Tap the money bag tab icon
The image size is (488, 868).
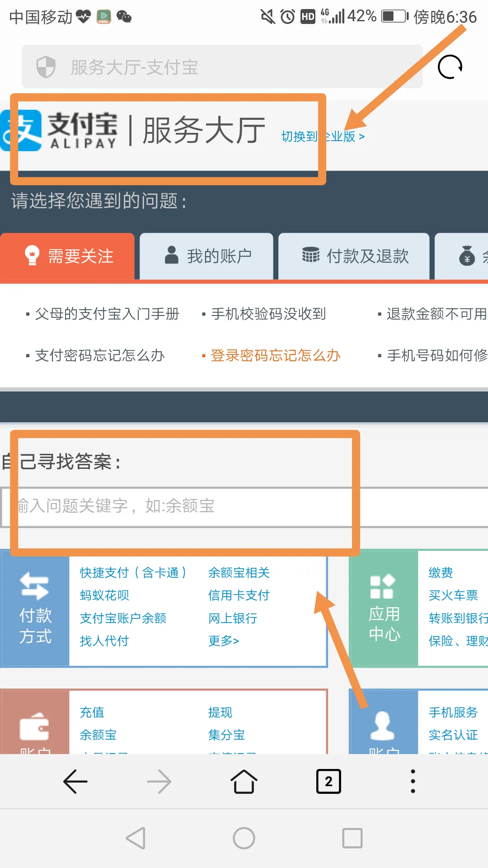(467, 256)
